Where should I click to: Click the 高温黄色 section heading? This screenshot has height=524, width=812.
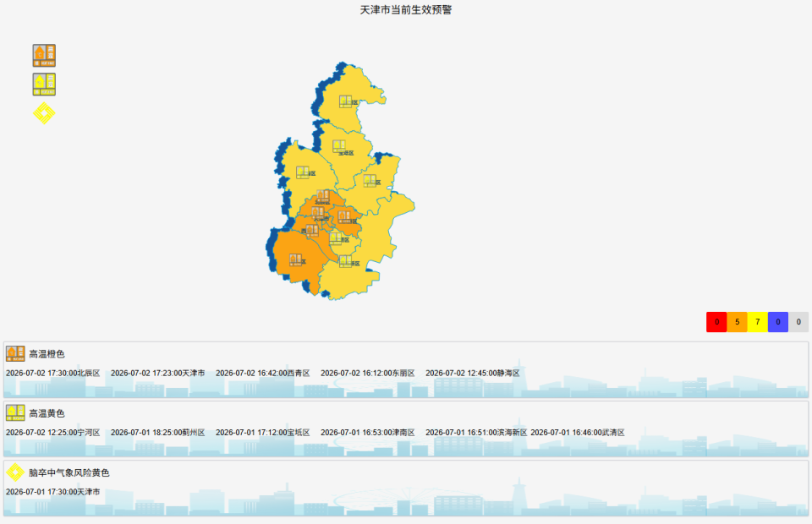[x=47, y=413]
